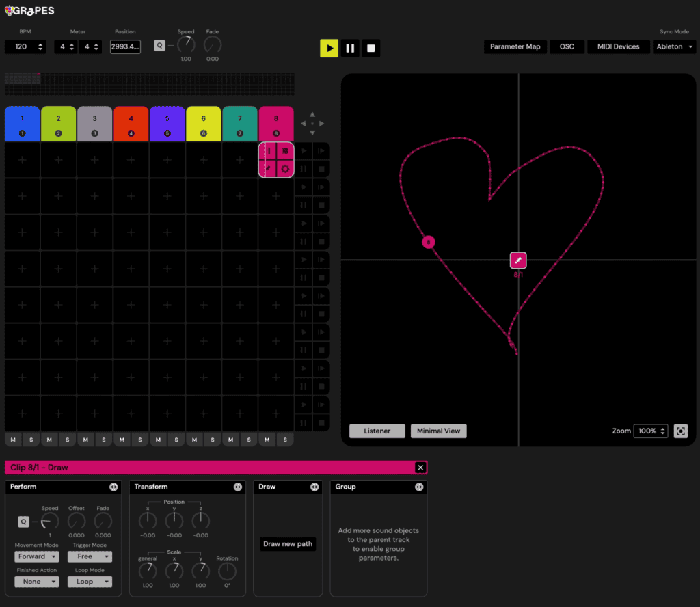The image size is (700, 607).
Task: Open the Sync Mode dropdown showing Ableton
Action: (x=674, y=46)
